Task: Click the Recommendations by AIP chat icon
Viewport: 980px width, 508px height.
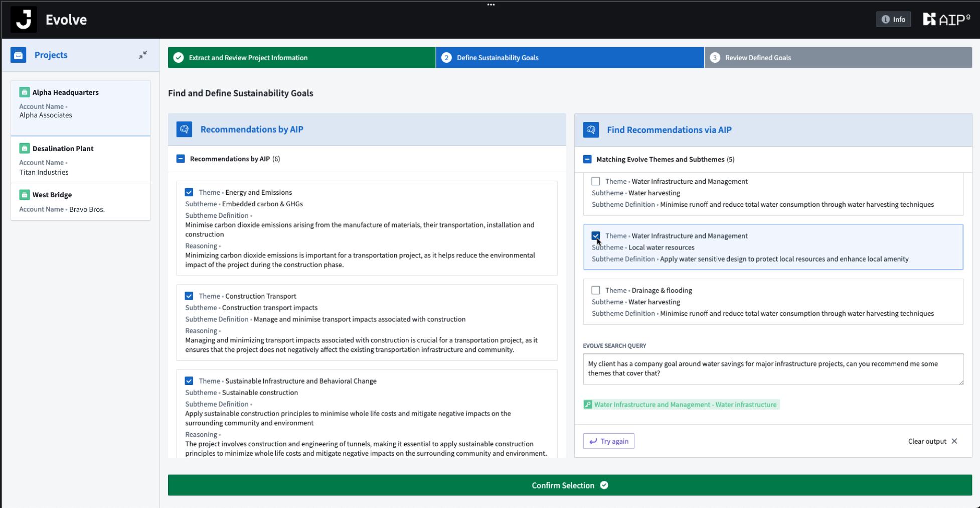Action: 184,129
